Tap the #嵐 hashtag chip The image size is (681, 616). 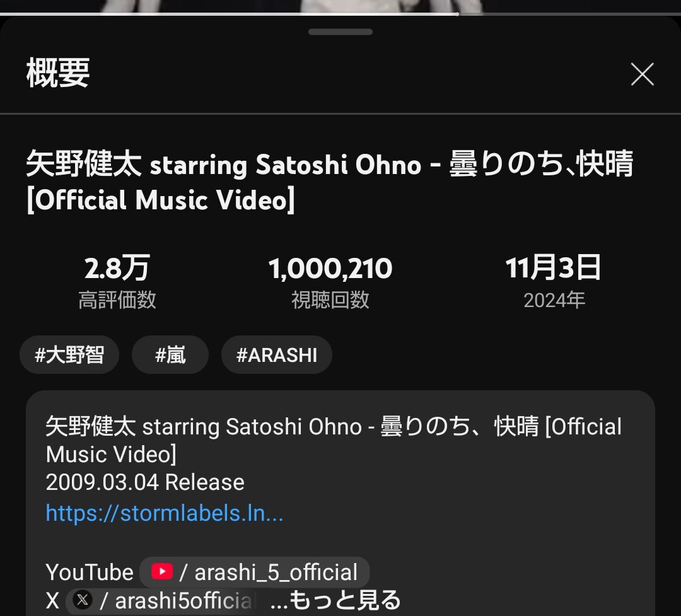[x=170, y=354]
